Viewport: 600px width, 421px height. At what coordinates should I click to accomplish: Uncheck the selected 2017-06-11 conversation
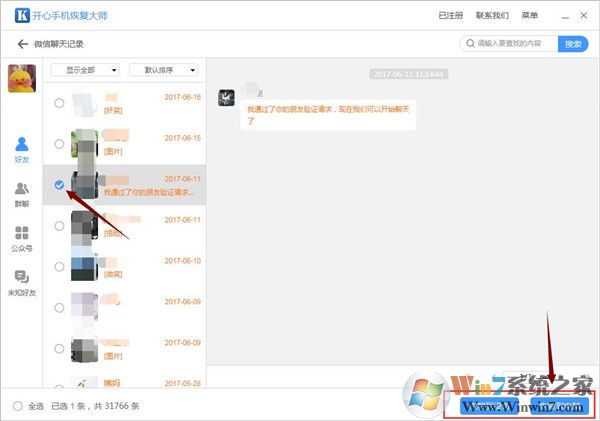(60, 185)
